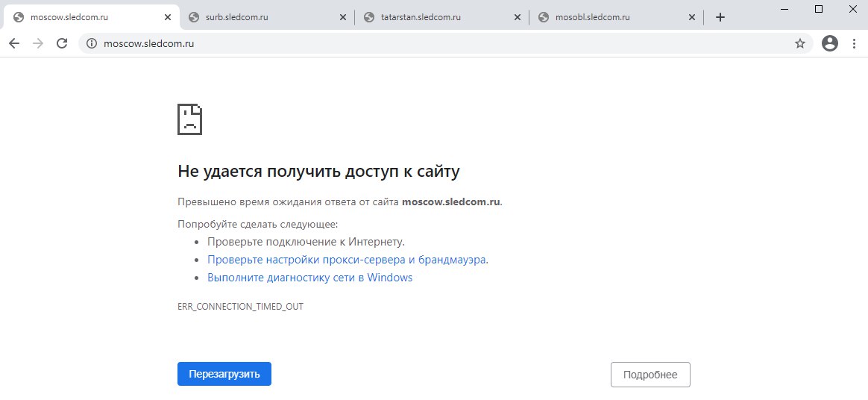Open a new tab with plus icon
868x400 pixels.
pos(720,17)
